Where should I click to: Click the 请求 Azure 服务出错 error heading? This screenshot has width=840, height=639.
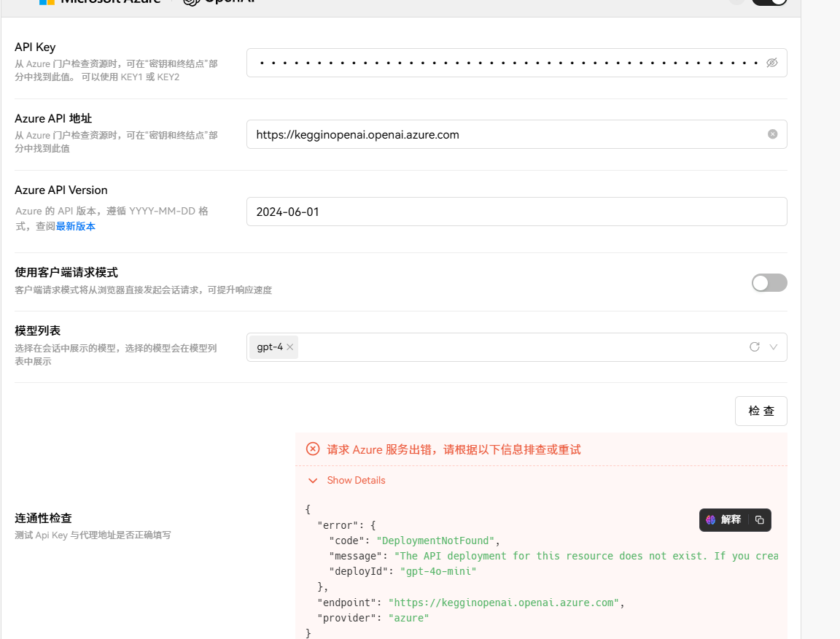coord(454,449)
